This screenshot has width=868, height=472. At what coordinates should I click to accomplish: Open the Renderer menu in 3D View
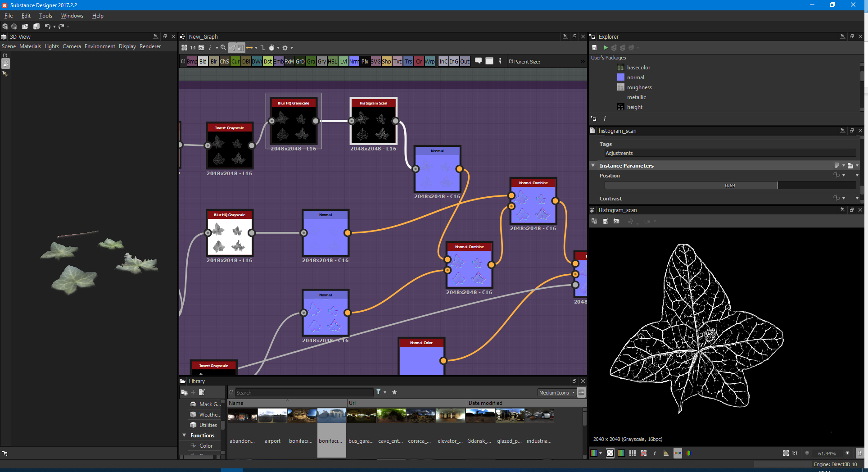click(x=150, y=46)
